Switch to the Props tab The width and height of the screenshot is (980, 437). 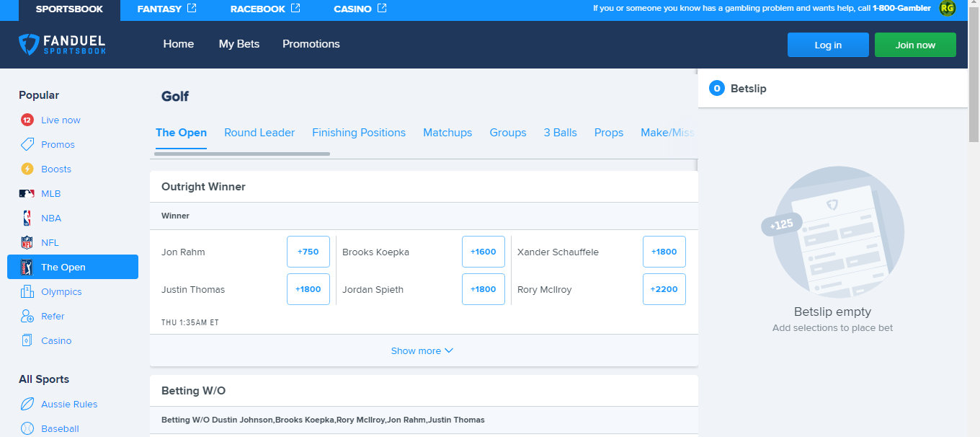[x=609, y=133]
